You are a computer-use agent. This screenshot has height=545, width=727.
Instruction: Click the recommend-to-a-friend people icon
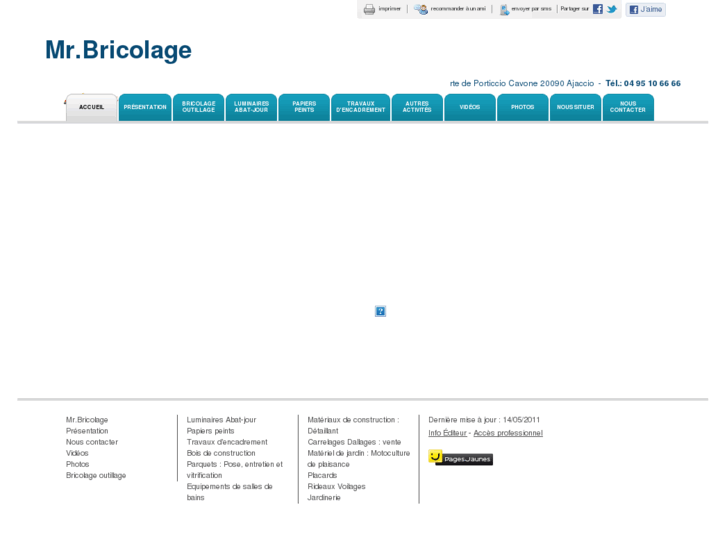(421, 9)
